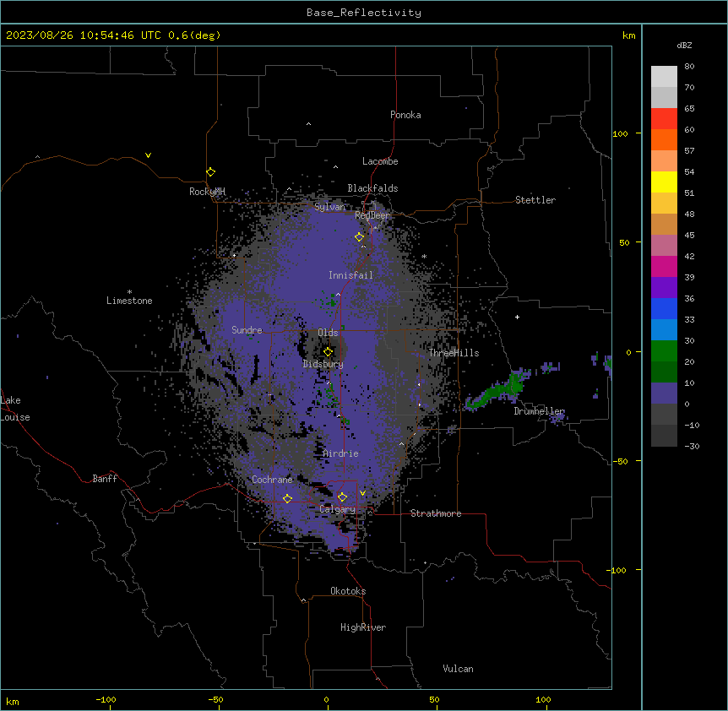This screenshot has height=711, width=728.
Task: Click the RedDeer city label
Action: point(372,215)
